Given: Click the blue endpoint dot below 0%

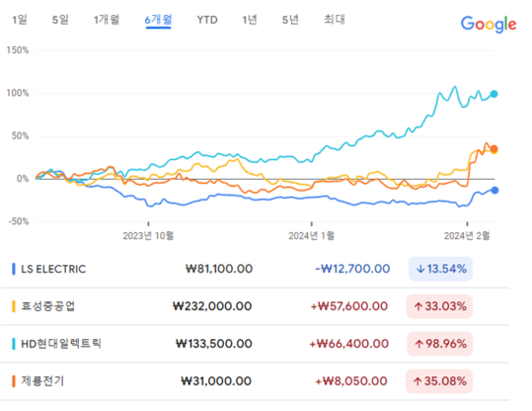Looking at the screenshot, I should [x=494, y=191].
